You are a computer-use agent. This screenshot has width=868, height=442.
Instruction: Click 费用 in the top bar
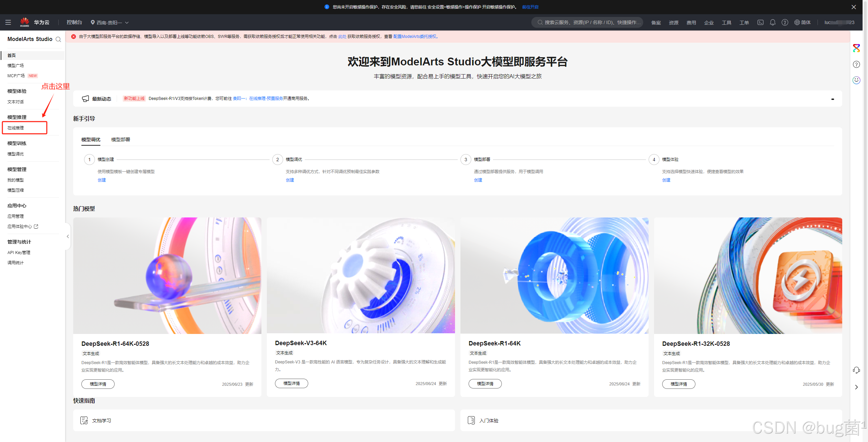coord(691,23)
